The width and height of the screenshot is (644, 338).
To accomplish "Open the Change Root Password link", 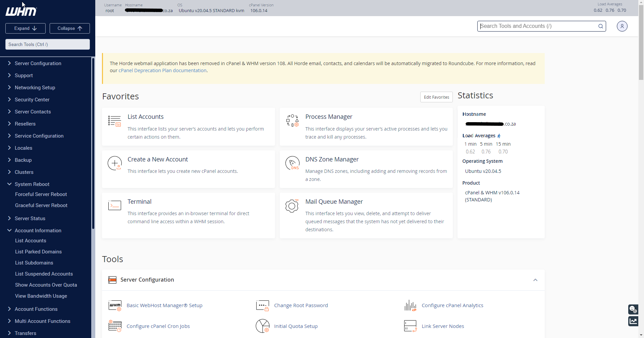I will [301, 305].
